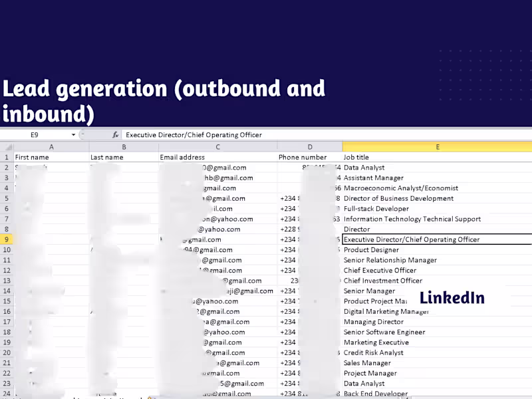This screenshot has width=532, height=399.
Task: Click the Email address header cell
Action: click(x=218, y=157)
